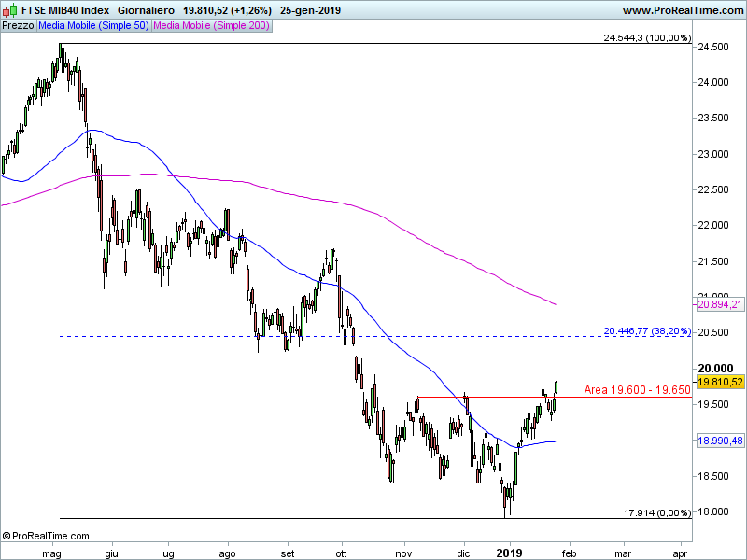Click the 24.000 price axis label
Image resolution: width=747 pixels, height=560 pixels.
pos(713,82)
